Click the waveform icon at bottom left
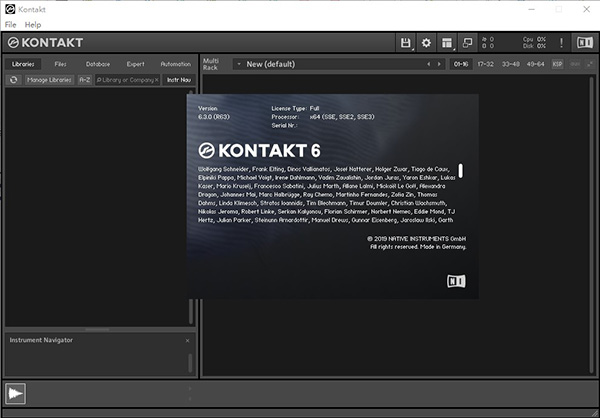Viewport: 600px width, 418px height. [x=16, y=393]
